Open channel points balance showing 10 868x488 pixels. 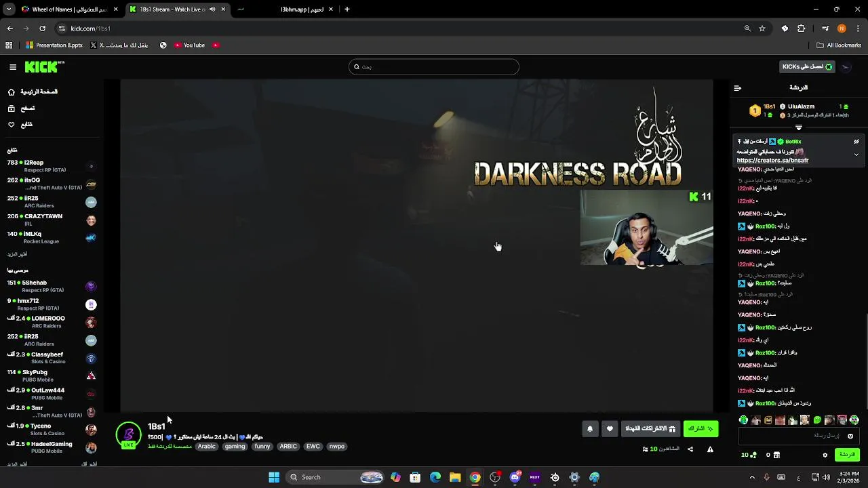click(749, 455)
